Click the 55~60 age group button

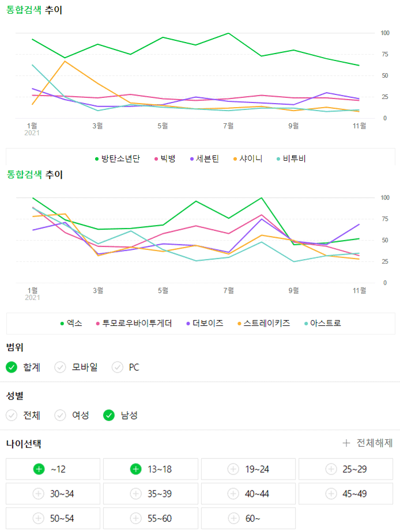point(150,518)
